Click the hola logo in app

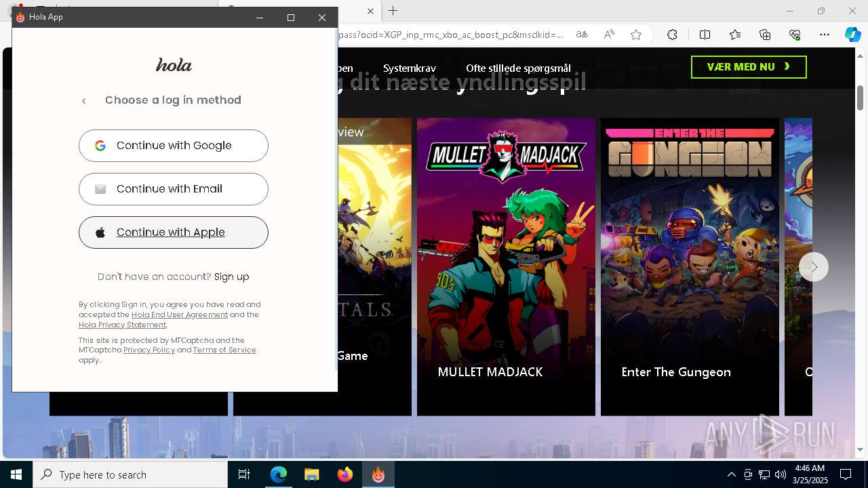coord(174,65)
